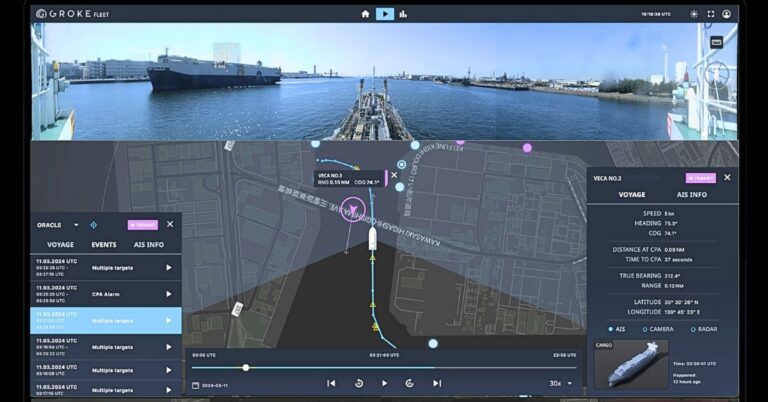
Task: Play the CPA Alarm event
Action: (x=168, y=294)
